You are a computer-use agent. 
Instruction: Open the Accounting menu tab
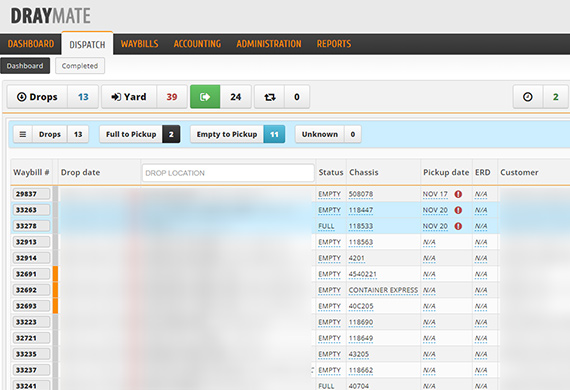197,44
